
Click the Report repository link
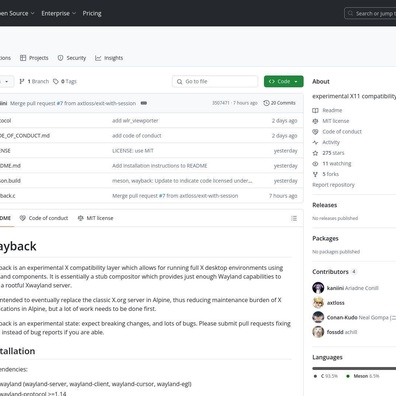coord(333,185)
